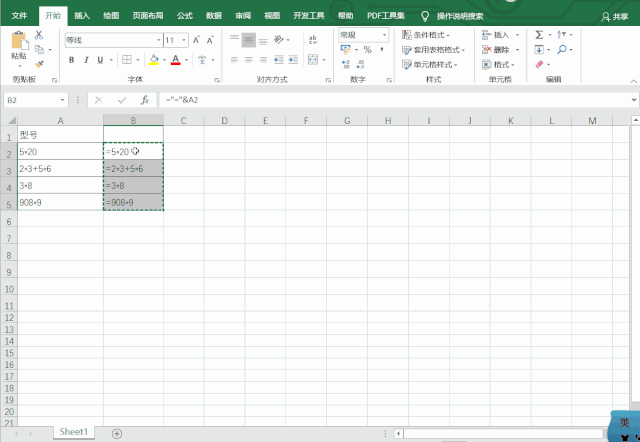
Task: Click the wrap text icon
Action: pyautogui.click(x=313, y=40)
